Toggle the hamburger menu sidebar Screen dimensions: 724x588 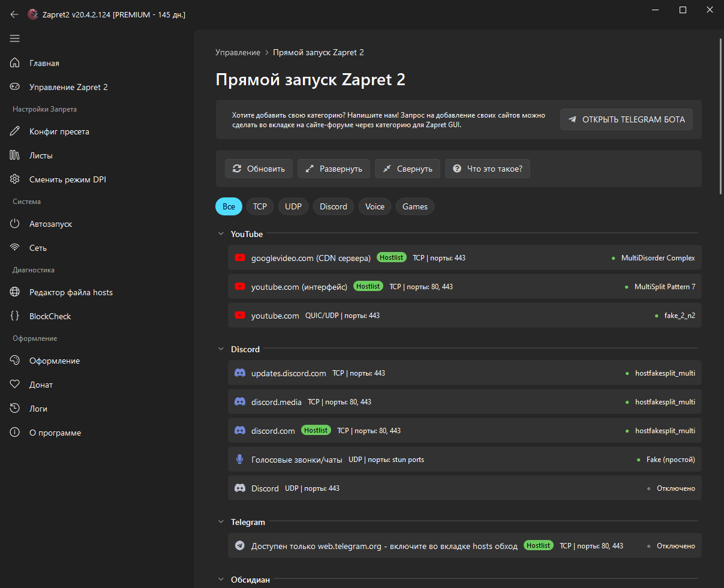(x=15, y=38)
